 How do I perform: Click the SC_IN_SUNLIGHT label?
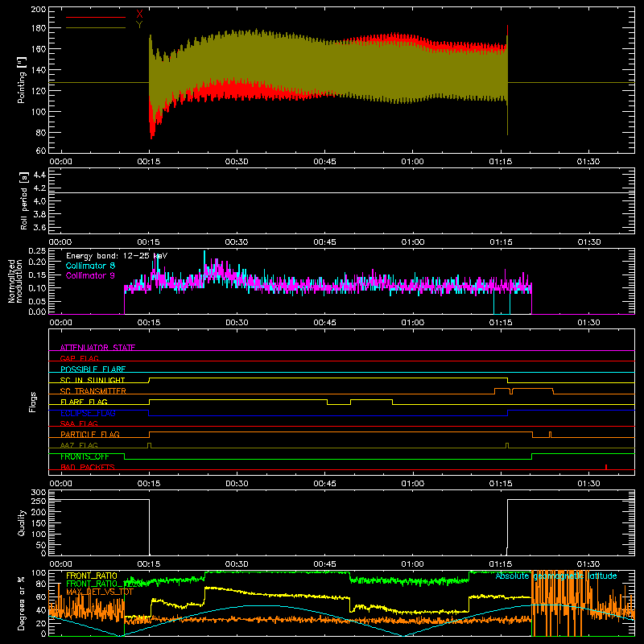[x=93, y=380]
